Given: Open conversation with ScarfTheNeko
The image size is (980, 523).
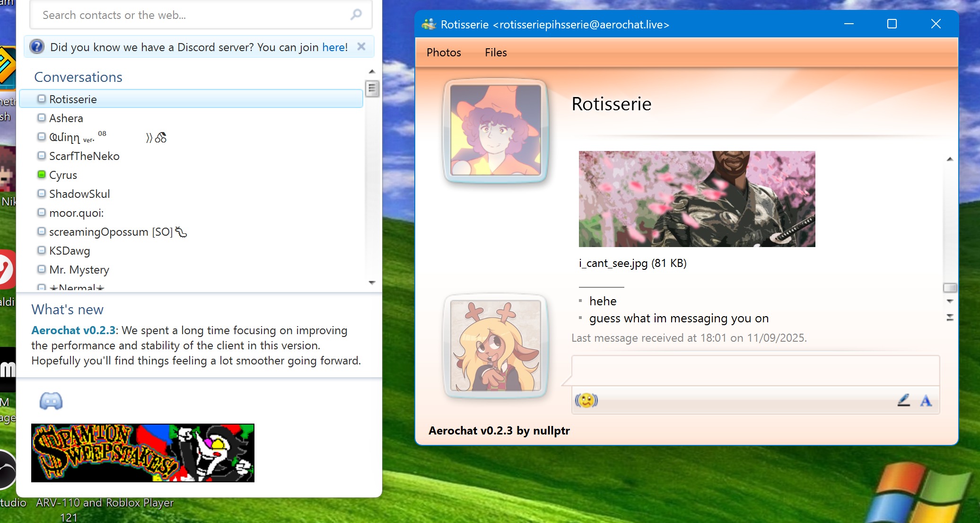Looking at the screenshot, I should pos(191,156).
